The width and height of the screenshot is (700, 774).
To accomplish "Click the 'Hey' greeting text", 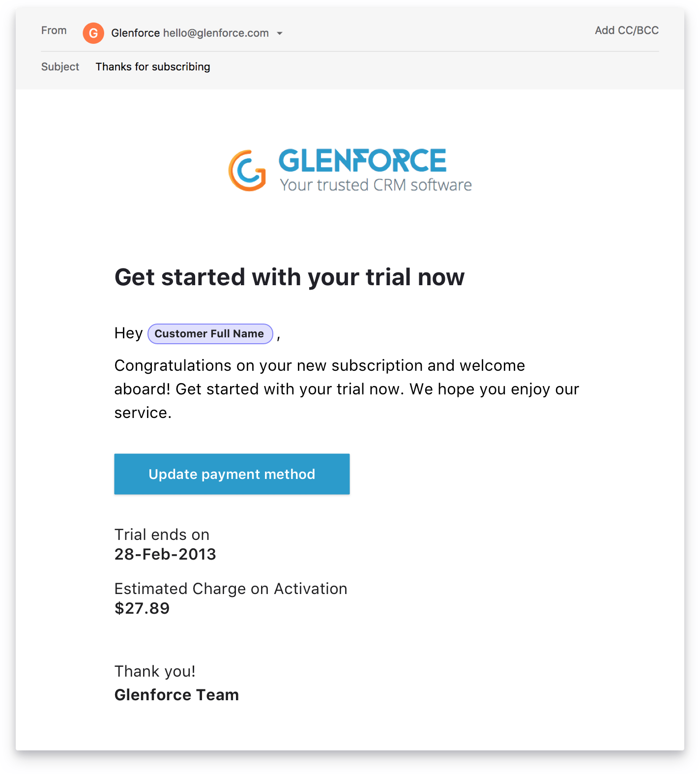I will point(128,333).
